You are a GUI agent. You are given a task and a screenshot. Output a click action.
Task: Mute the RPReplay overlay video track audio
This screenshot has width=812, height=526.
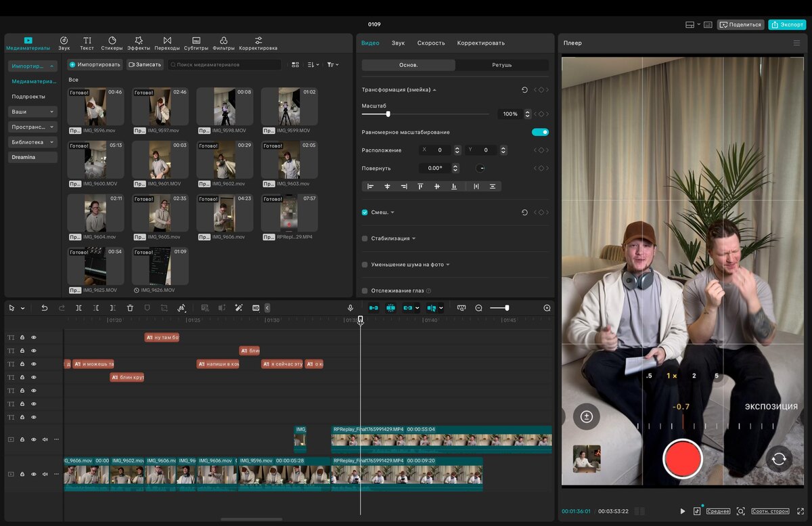[x=45, y=439]
